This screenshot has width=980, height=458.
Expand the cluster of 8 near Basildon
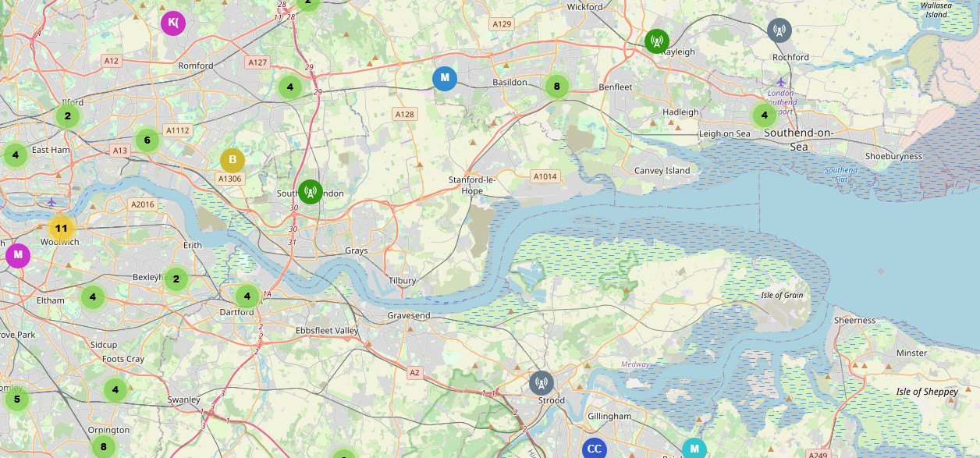coord(556,87)
